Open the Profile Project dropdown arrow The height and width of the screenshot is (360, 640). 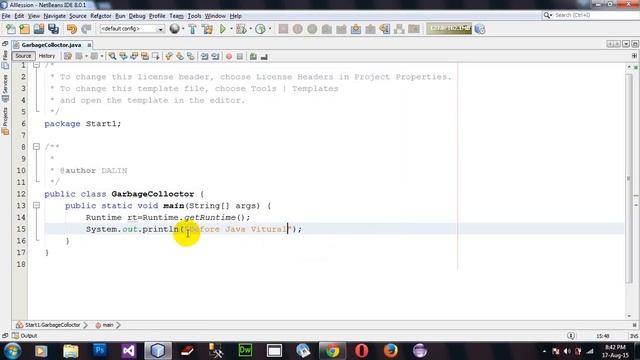click(270, 29)
